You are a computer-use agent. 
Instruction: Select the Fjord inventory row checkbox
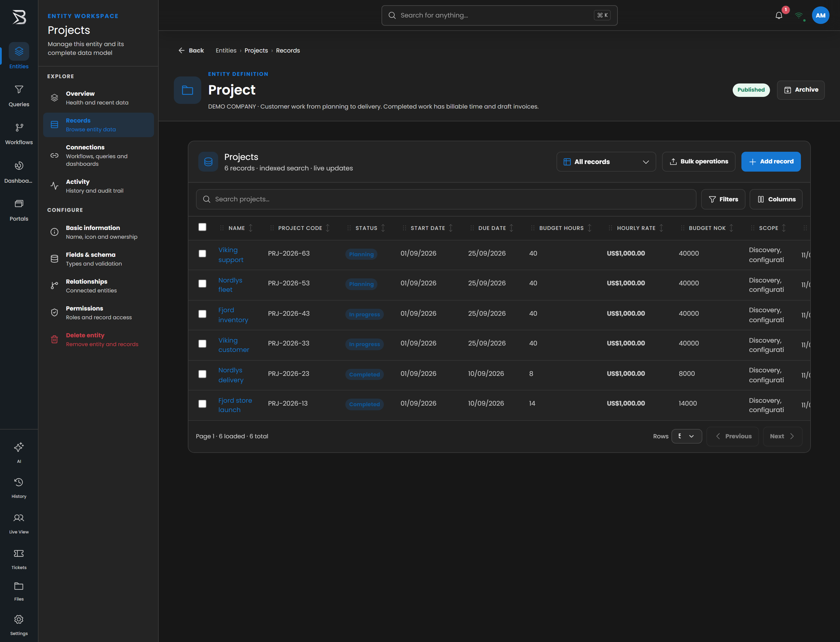(x=202, y=314)
